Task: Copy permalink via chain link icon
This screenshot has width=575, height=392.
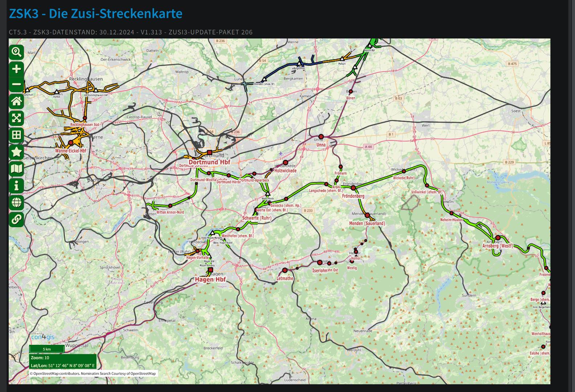Action: (16, 219)
